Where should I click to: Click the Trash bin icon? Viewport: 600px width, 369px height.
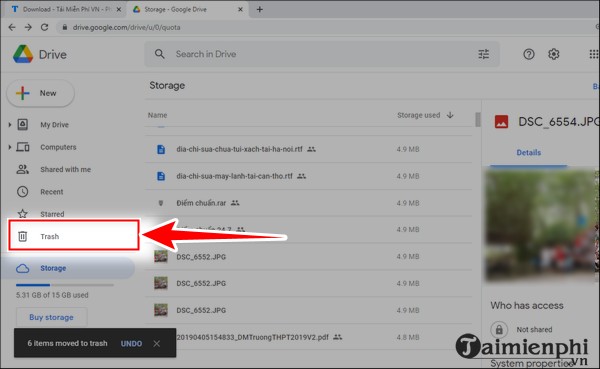click(23, 236)
